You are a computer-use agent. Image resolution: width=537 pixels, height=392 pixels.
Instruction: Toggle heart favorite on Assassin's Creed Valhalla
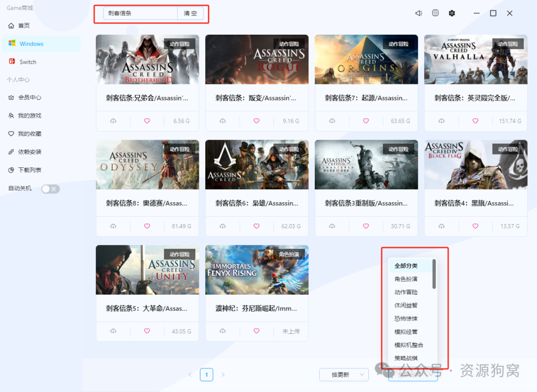click(x=475, y=121)
